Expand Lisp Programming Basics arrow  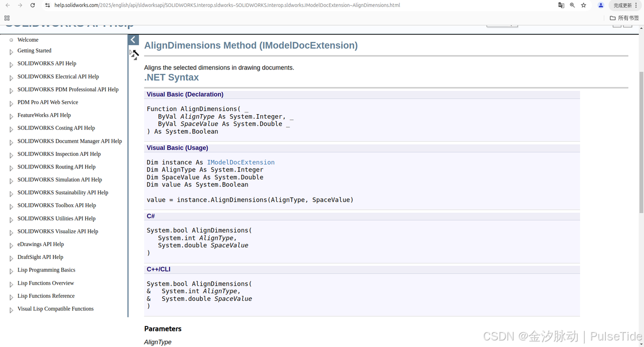coord(11,271)
